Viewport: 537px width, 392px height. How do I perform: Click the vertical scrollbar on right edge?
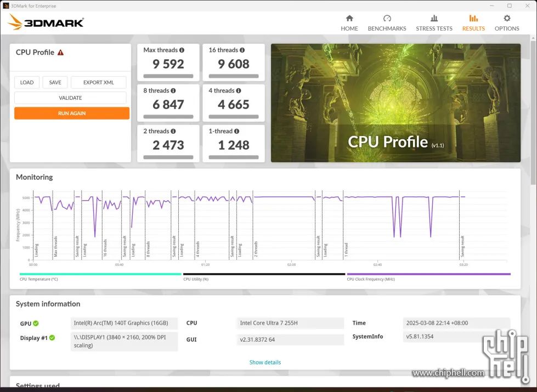click(534, 113)
